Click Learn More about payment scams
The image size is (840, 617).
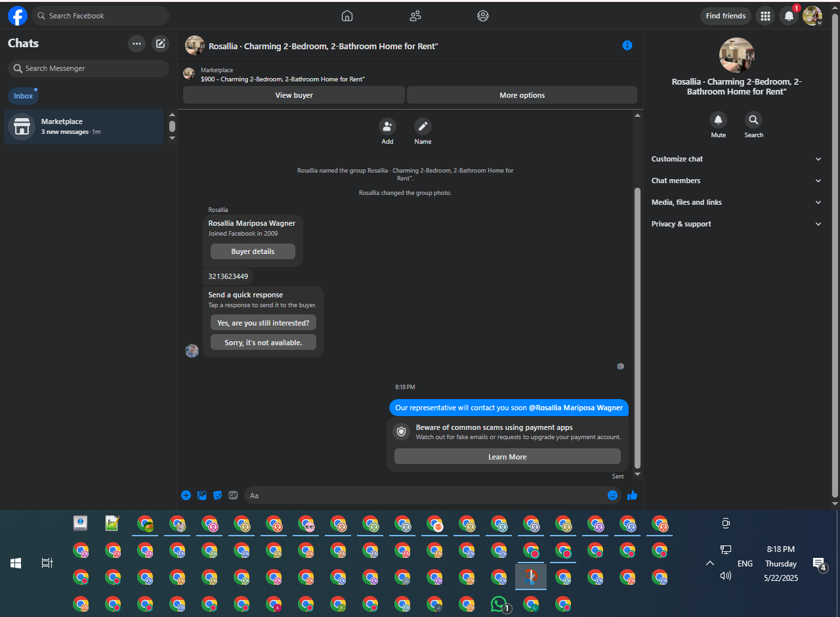coord(507,457)
